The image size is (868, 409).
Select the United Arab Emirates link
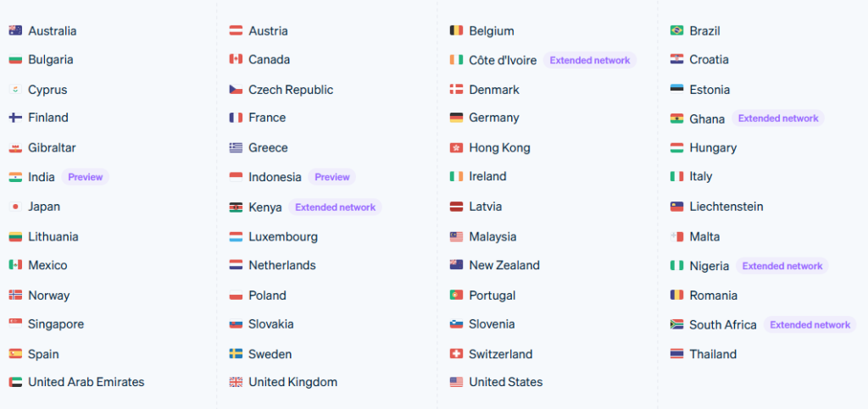(x=86, y=382)
